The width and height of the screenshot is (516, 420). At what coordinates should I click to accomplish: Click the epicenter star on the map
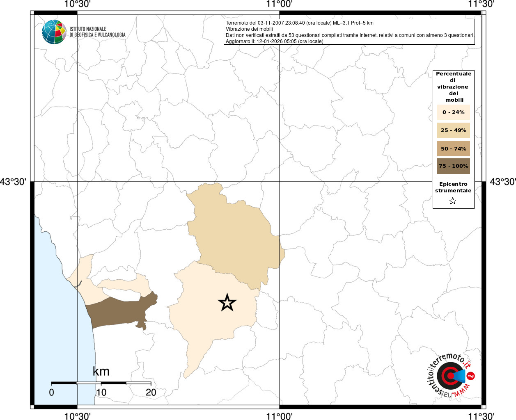[x=227, y=303]
